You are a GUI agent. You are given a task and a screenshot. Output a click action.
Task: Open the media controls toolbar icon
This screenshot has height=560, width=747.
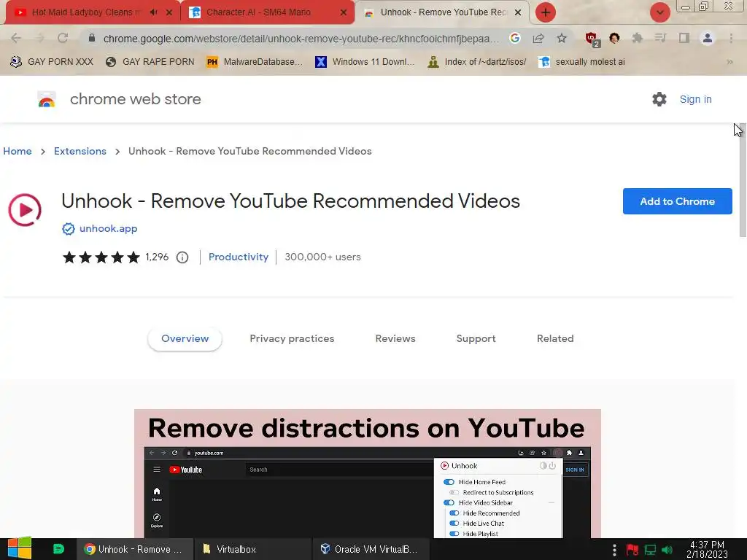pyautogui.click(x=660, y=38)
